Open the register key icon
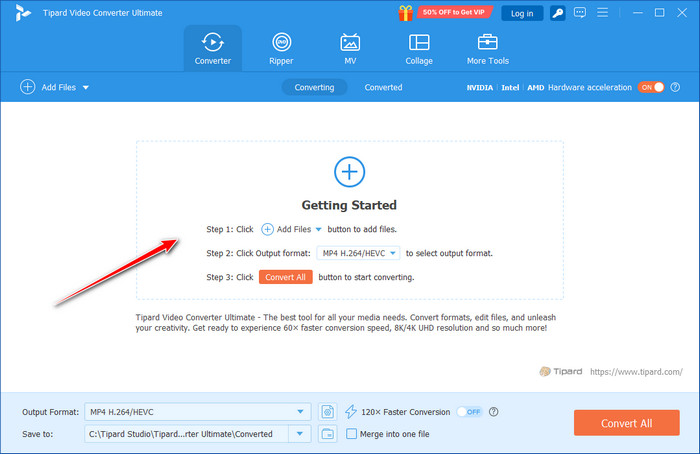 [x=558, y=13]
